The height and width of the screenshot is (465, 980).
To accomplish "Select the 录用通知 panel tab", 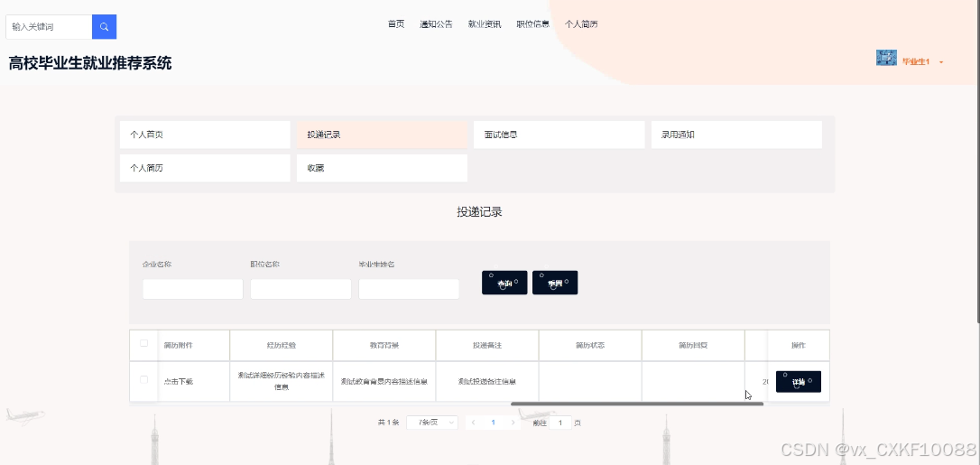I will 736,135.
